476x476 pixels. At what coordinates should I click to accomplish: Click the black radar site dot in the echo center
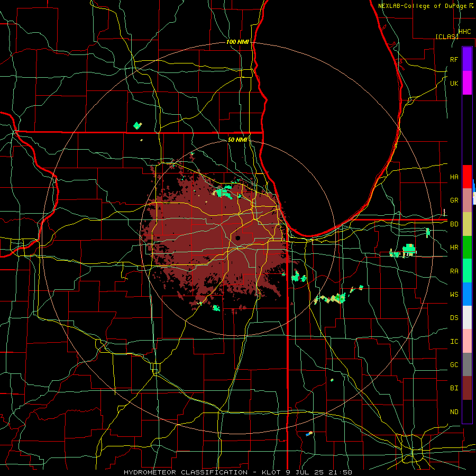pos(237,238)
